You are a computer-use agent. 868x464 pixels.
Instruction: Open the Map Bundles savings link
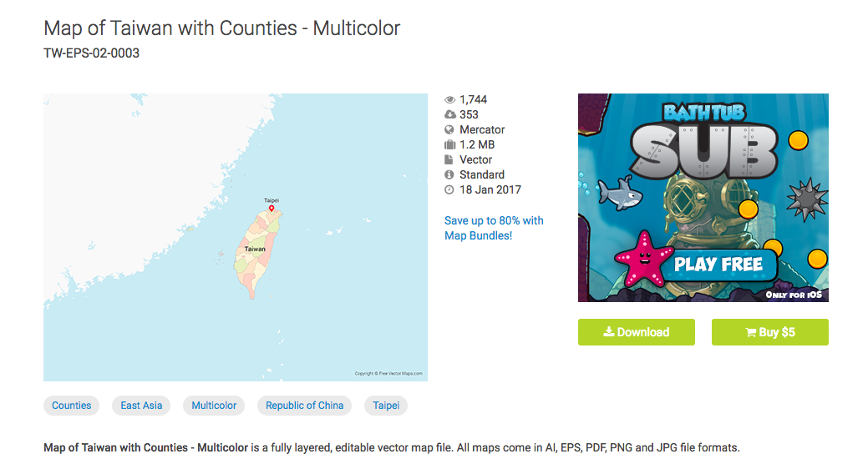(x=494, y=228)
